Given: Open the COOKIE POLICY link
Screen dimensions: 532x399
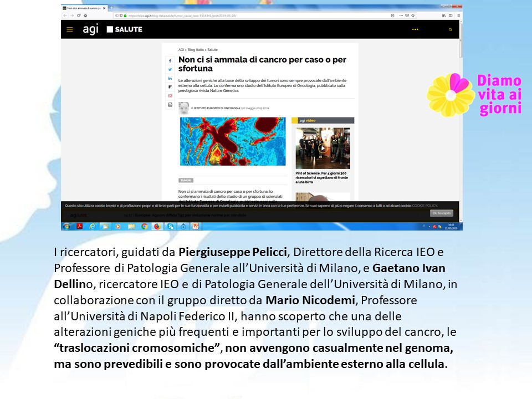Looking at the screenshot, I should [x=425, y=206].
